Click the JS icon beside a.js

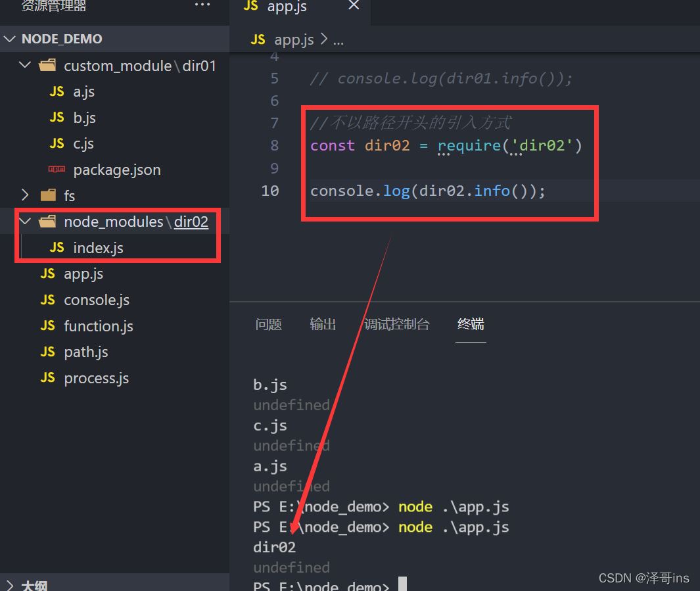pyautogui.click(x=57, y=91)
